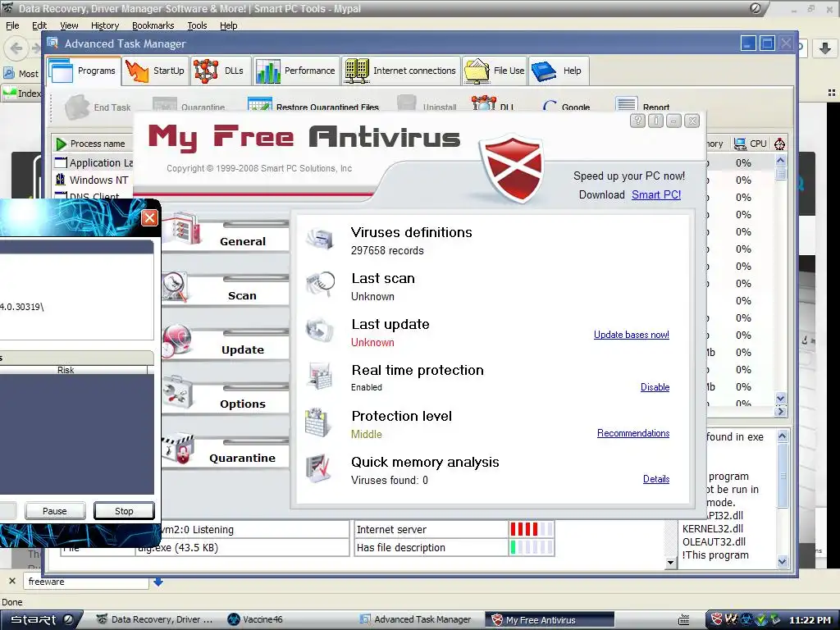Click Restore Quarantined Files toolbar button
840x630 pixels.
coord(313,106)
